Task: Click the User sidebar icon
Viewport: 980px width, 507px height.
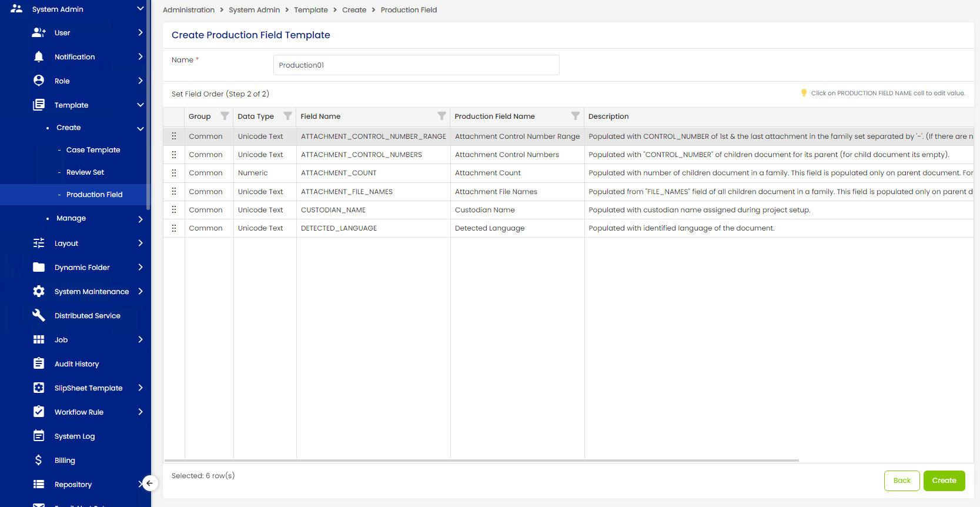Action: pos(39,32)
